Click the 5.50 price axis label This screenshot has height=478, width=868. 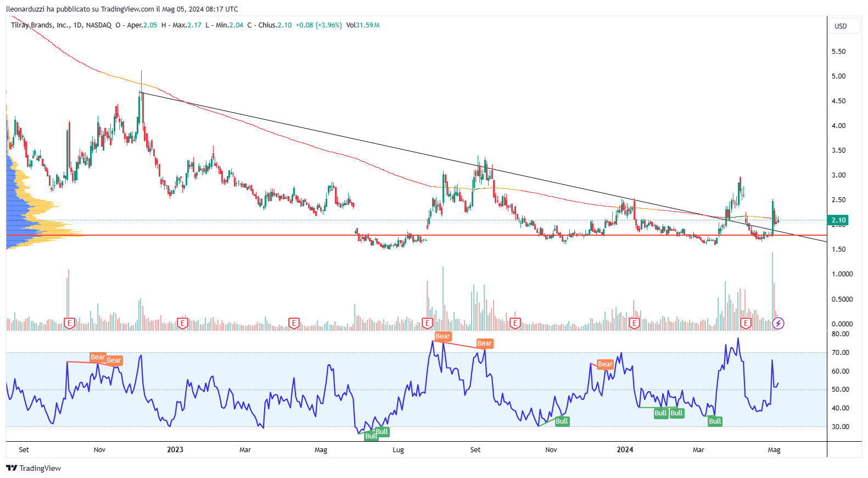click(838, 52)
